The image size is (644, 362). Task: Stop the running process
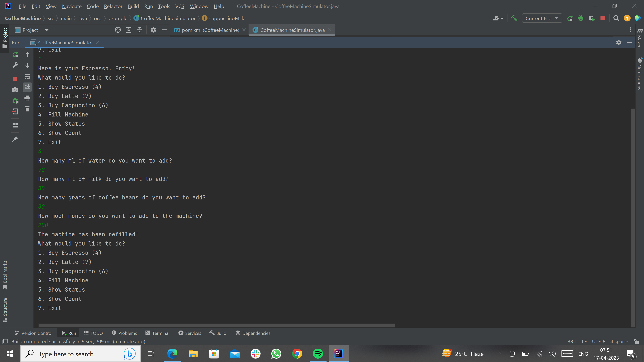[x=15, y=78]
